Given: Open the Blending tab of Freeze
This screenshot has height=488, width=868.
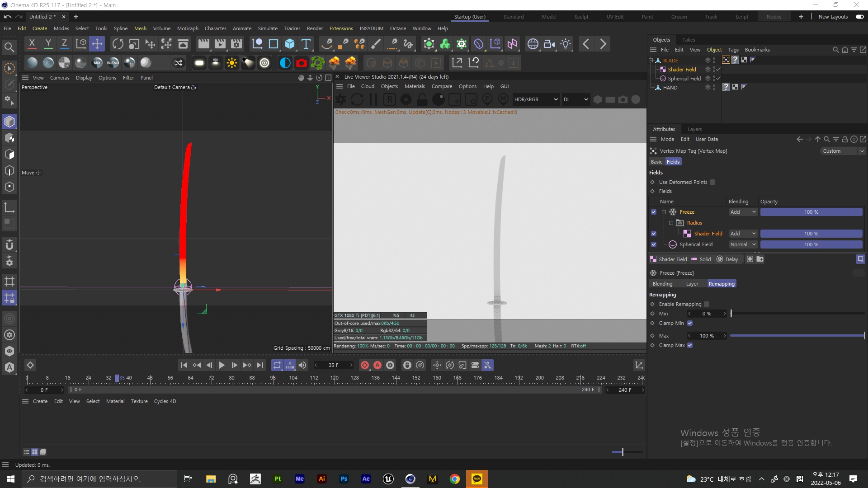Looking at the screenshot, I should [x=662, y=284].
